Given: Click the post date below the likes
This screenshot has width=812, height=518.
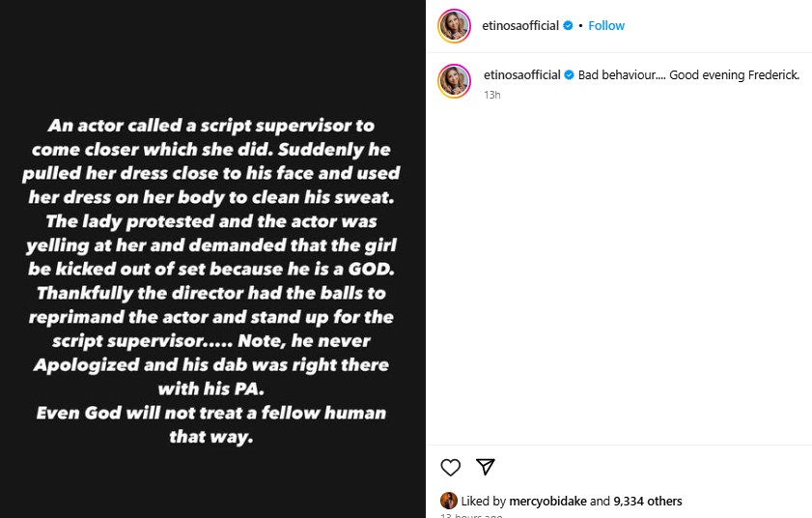Looking at the screenshot, I should (471, 515).
